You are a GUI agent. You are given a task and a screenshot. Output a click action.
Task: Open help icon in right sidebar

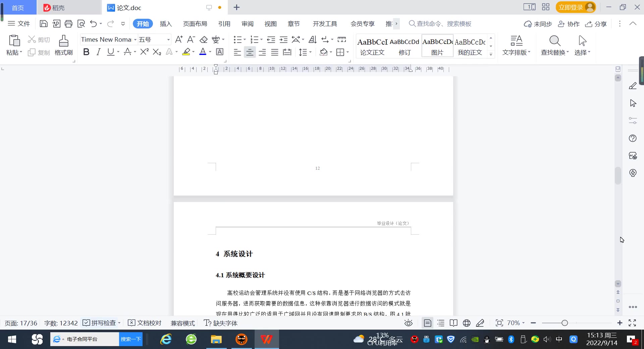click(x=633, y=138)
